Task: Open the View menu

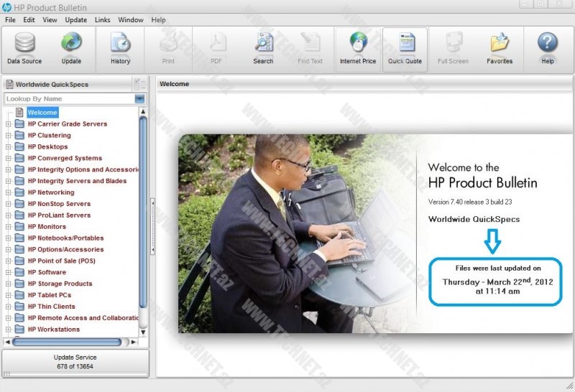Action: point(50,20)
